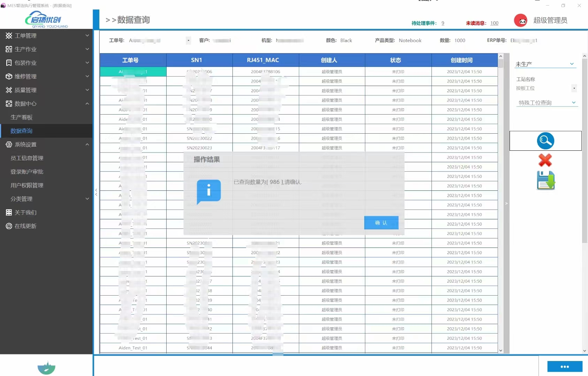Viewport: 588px width, 376px height.
Task: Click the red X clear icon
Action: coord(545,160)
